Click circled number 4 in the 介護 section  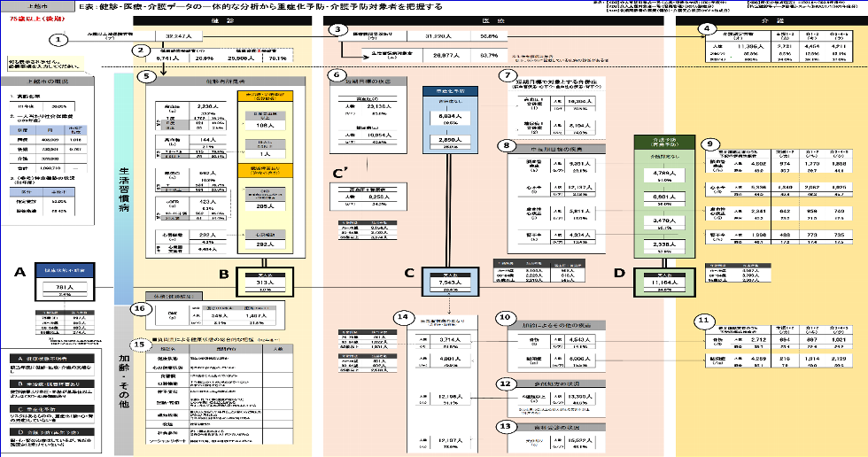pyautogui.click(x=706, y=28)
